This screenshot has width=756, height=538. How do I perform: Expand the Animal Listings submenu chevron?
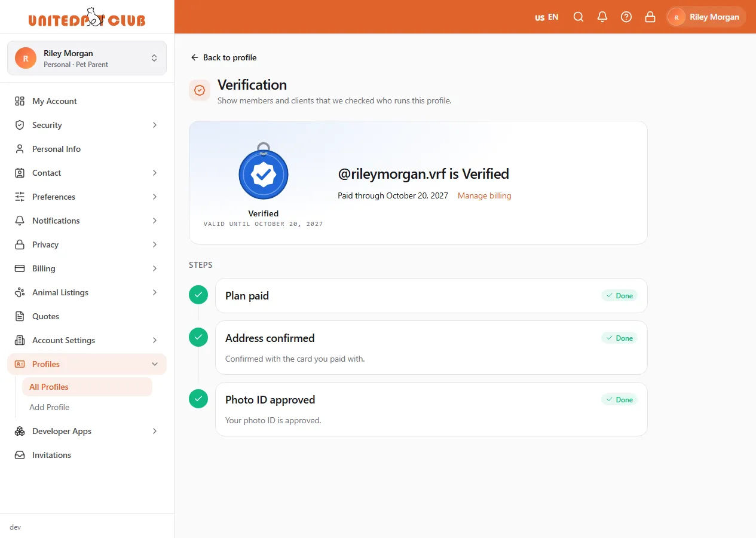[155, 292]
